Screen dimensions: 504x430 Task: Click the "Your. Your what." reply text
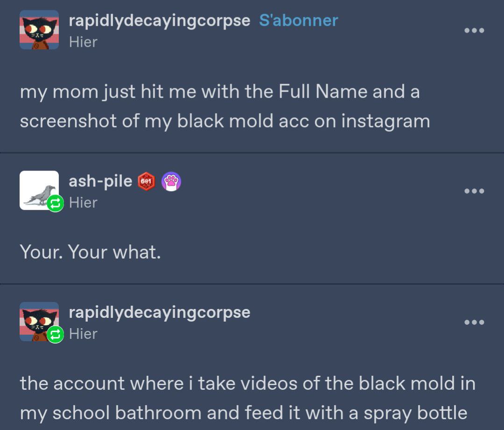[90, 252]
